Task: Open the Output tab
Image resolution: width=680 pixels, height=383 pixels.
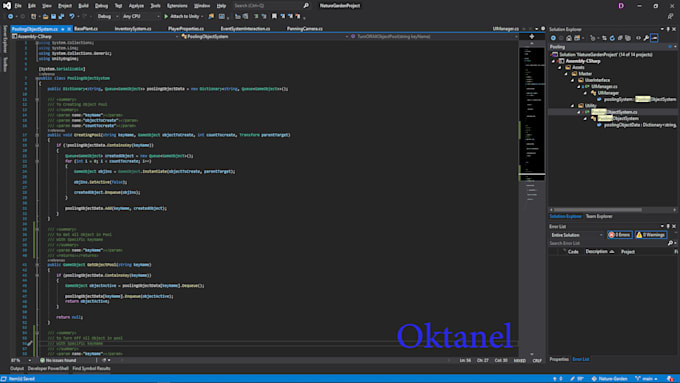Action: [17, 368]
